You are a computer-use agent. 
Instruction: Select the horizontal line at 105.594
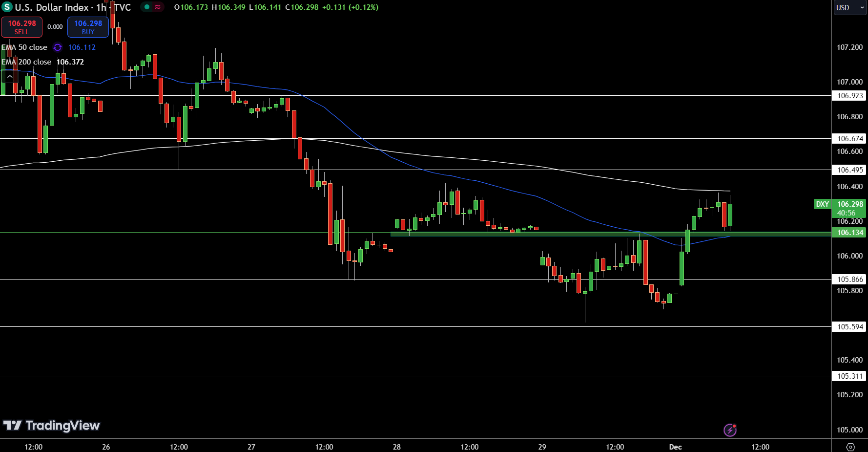415,327
